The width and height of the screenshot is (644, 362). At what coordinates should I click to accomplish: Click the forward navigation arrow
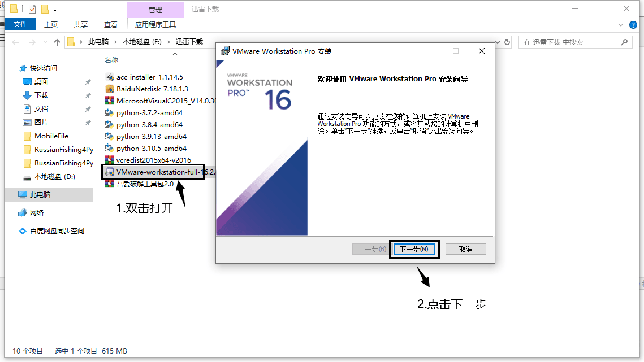pyautogui.click(x=32, y=42)
